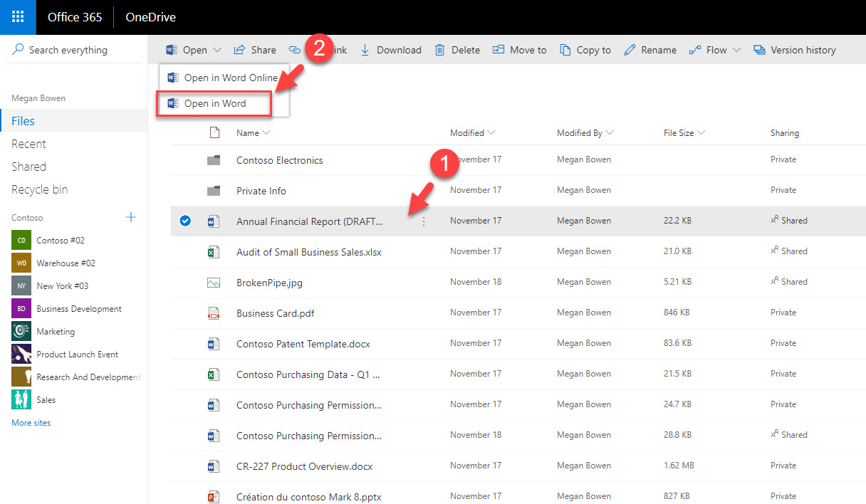866x504 pixels.
Task: Open Research And Development site icon
Action: (21, 377)
